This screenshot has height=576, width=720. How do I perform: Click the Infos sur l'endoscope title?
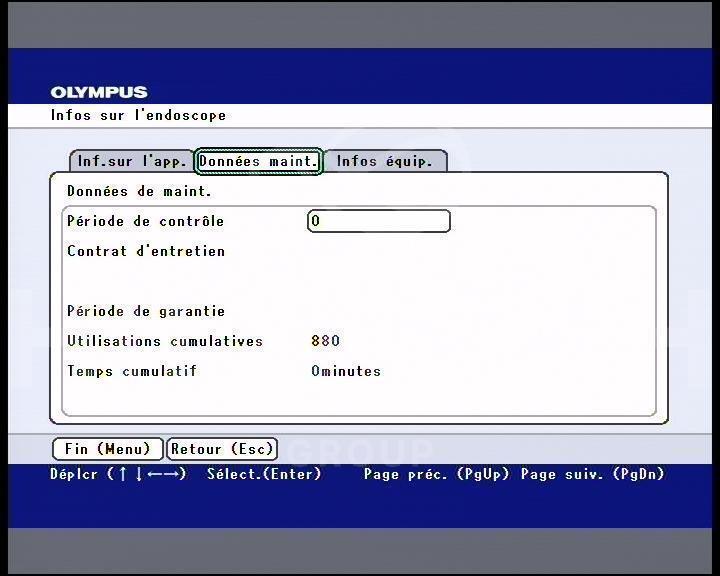tap(138, 115)
